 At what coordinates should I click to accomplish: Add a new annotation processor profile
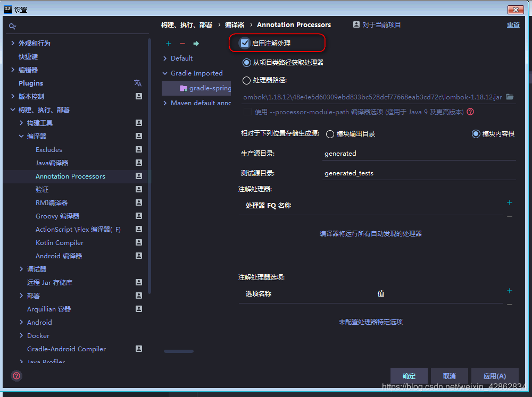pos(169,43)
